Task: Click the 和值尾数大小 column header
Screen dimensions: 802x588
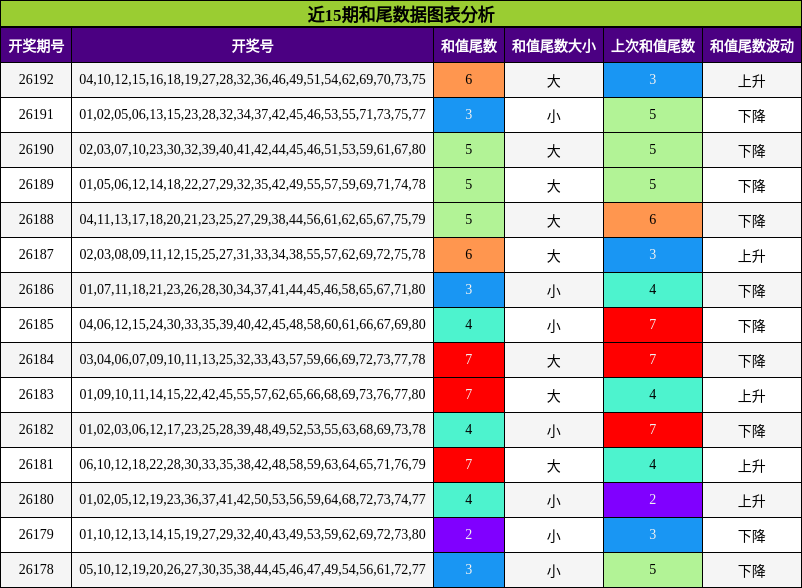Action: pyautogui.click(x=554, y=46)
